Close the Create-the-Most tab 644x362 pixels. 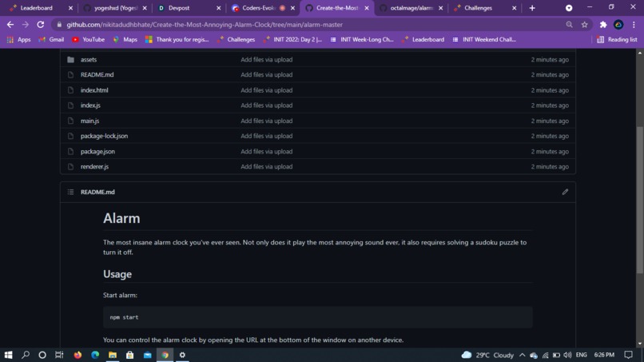[x=367, y=8]
